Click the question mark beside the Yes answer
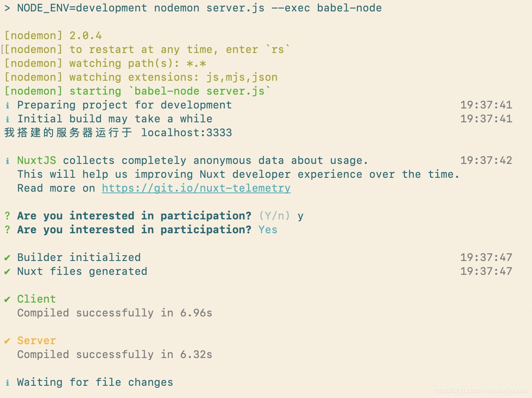The height and width of the screenshot is (398, 532). [7, 230]
